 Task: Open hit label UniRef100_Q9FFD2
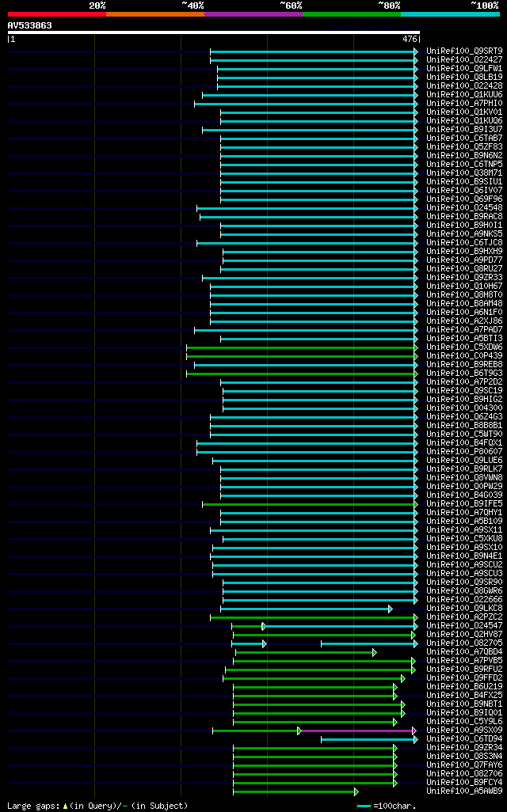pos(464,678)
